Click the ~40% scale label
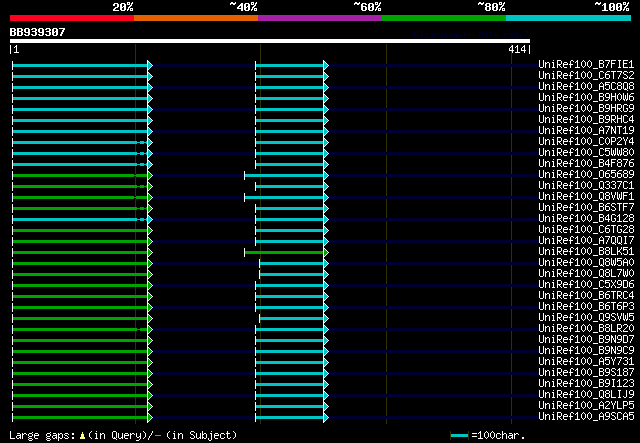Screen dimensions: 640x443 coord(243,7)
